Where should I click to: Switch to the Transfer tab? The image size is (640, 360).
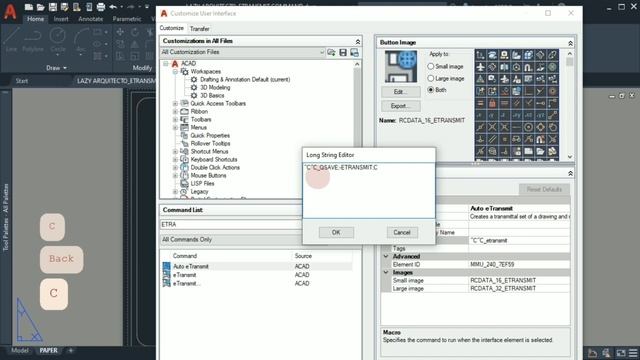click(200, 29)
